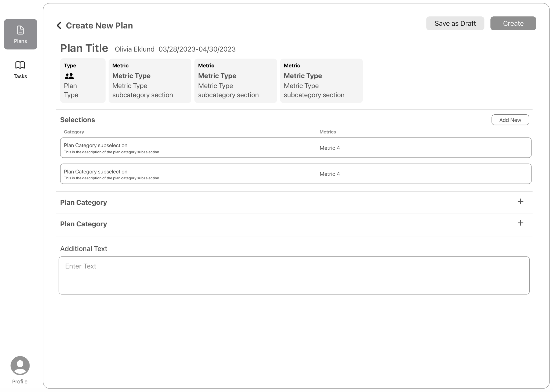The height and width of the screenshot is (392, 553).
Task: Click the Plans document icon in sidebar
Action: click(x=20, y=30)
